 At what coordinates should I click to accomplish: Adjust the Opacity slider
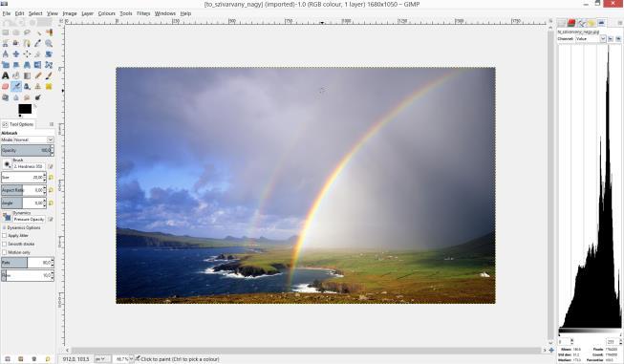(28, 150)
